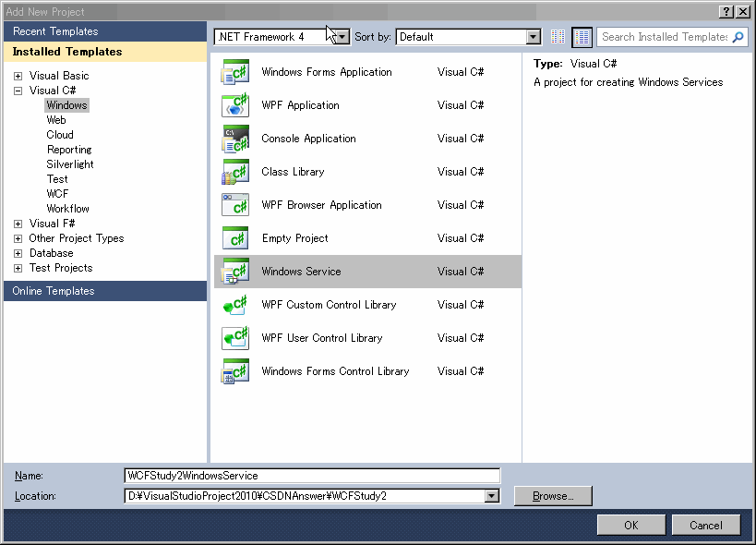Select the "WPF User Control Library" template name

322,338
